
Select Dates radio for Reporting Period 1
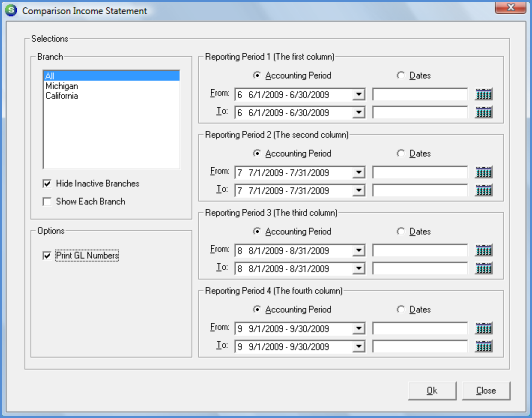point(401,75)
